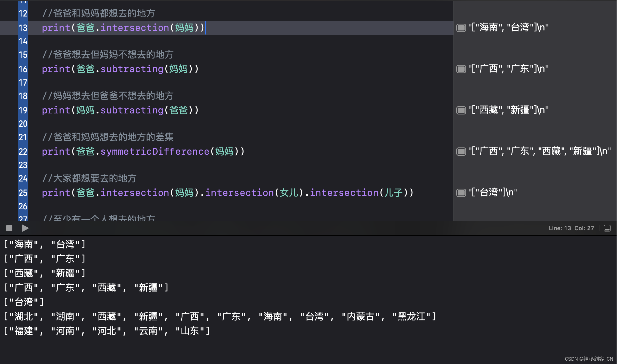Open quick look for symmetricDifference result
617x364 pixels.
(x=461, y=151)
